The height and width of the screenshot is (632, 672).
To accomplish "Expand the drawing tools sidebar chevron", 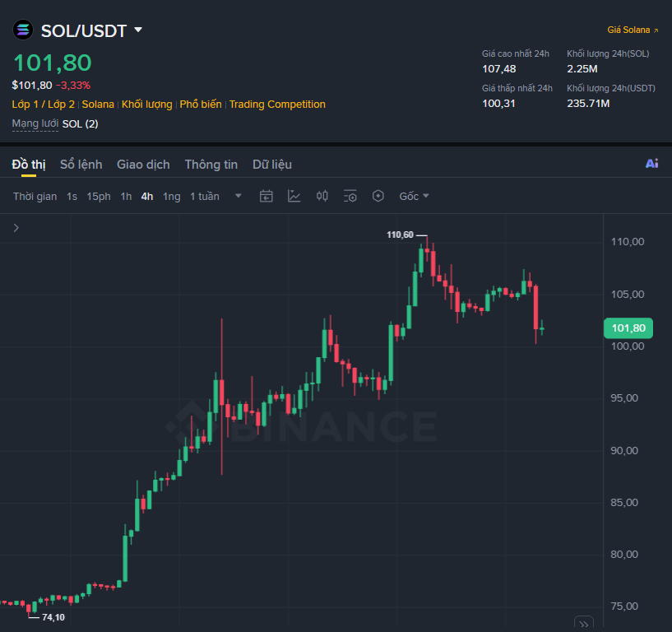I will click(16, 228).
